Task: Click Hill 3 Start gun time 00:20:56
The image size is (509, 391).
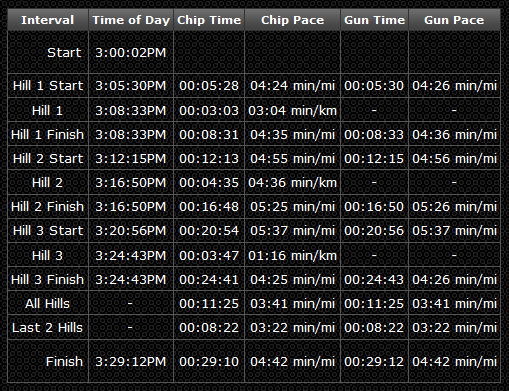Action: click(x=374, y=231)
